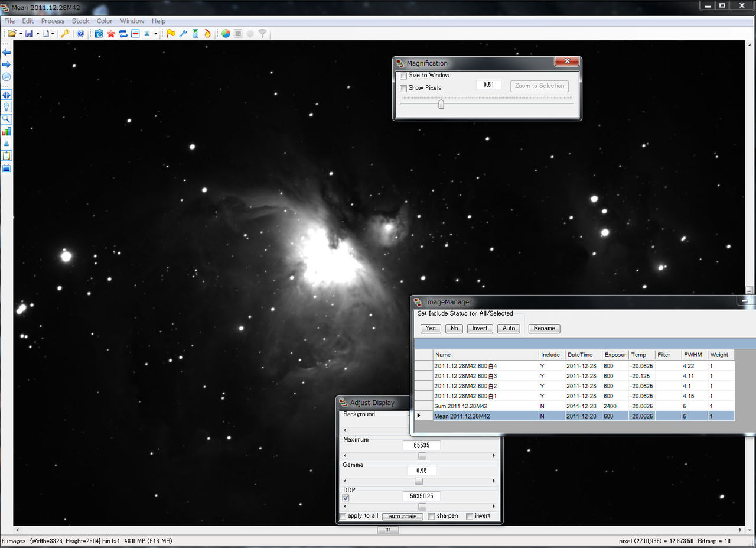Expand the open folder dropdown arrow
This screenshot has height=548, width=756.
tap(20, 34)
